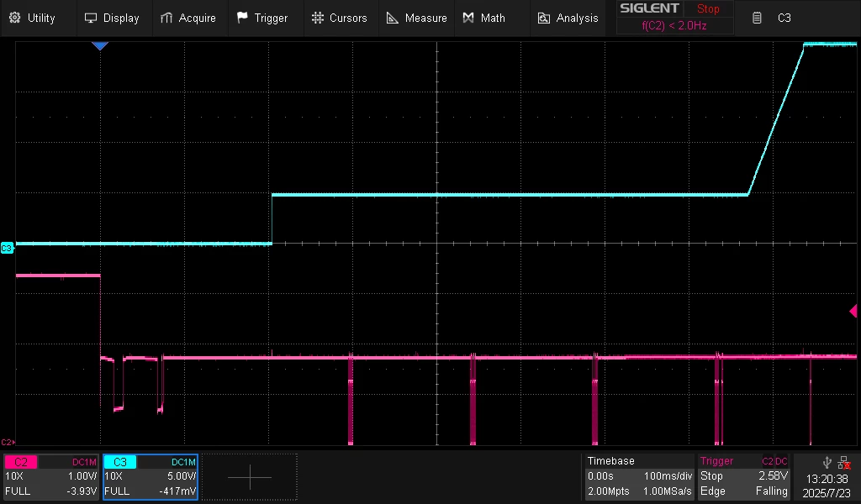This screenshot has width=861, height=504.
Task: Click the Utility gear icon
Action: tap(15, 18)
